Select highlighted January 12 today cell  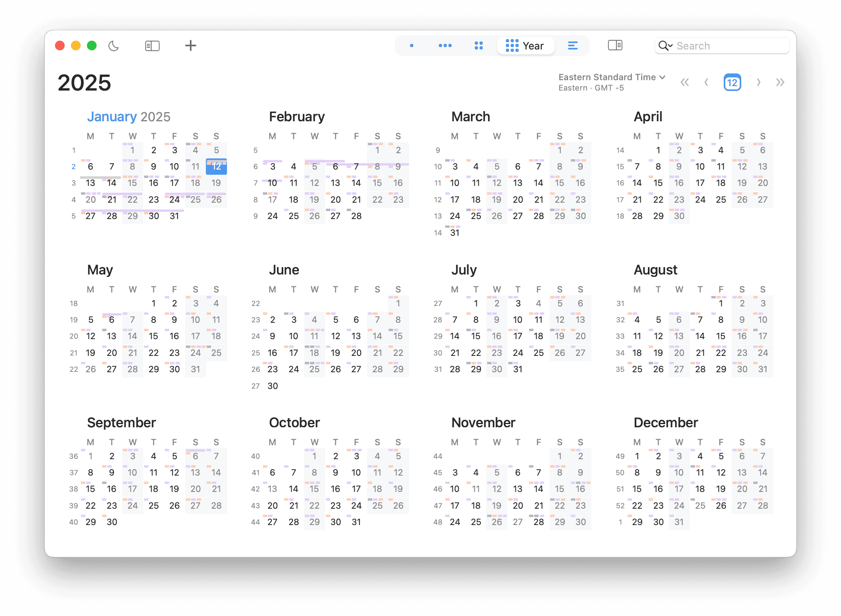click(216, 166)
